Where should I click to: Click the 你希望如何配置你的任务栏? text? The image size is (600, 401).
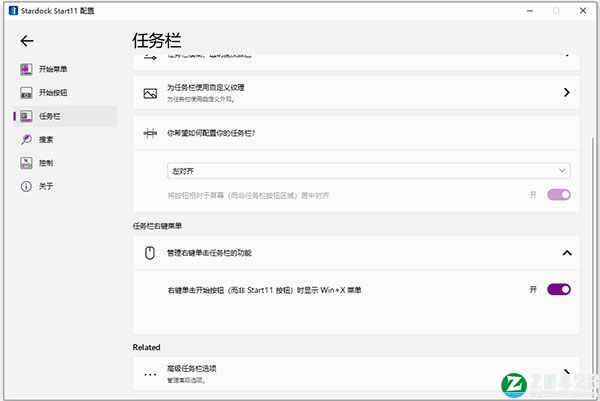pyautogui.click(x=211, y=133)
